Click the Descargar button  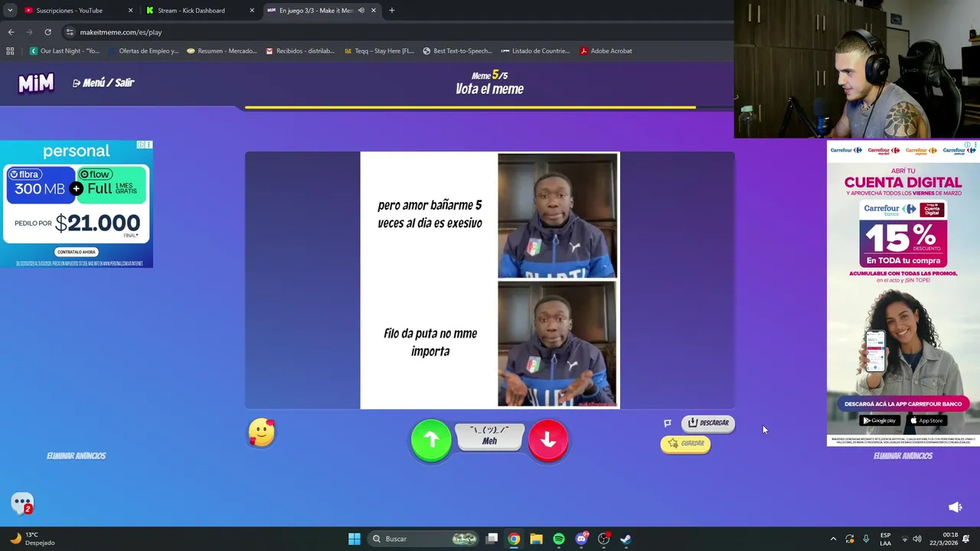[708, 422]
